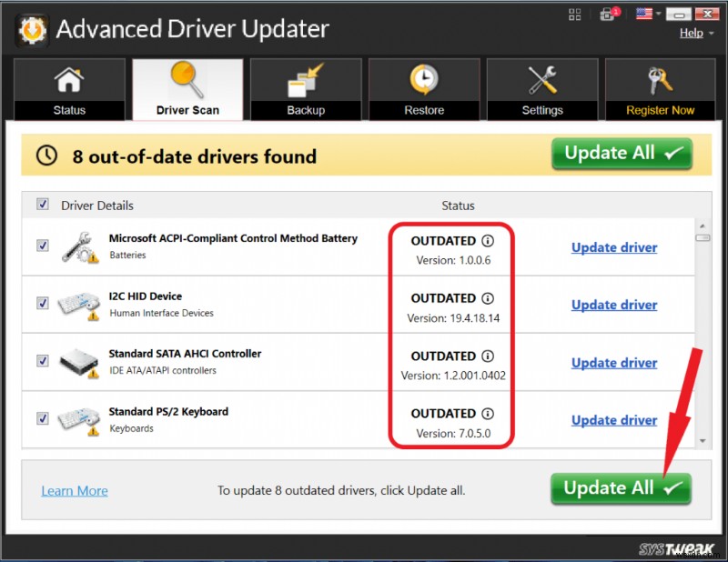Go to the Restore tab
Image resolution: width=728 pixels, height=562 pixels.
[x=424, y=89]
